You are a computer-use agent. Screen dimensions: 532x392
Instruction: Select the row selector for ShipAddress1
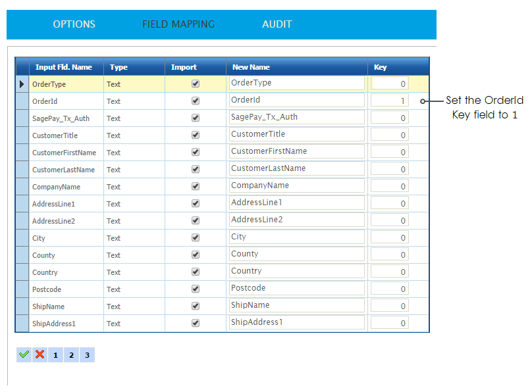(22, 324)
